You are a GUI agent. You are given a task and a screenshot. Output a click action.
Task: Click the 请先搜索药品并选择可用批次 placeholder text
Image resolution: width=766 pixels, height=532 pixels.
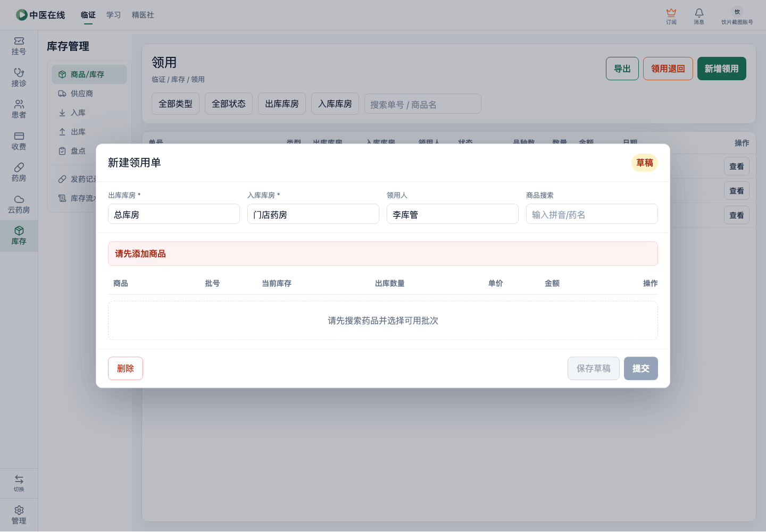pos(383,320)
